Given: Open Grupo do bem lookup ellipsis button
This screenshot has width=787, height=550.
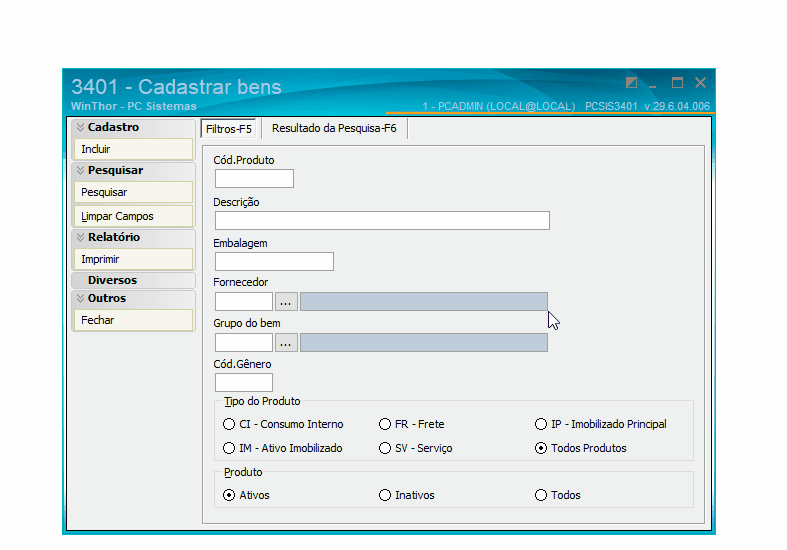Looking at the screenshot, I should click(286, 343).
